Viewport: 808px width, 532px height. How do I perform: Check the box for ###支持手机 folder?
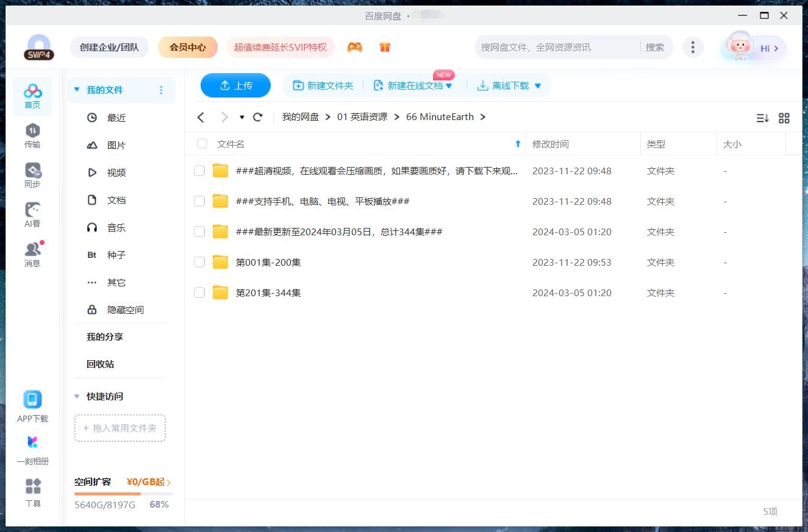pos(199,201)
